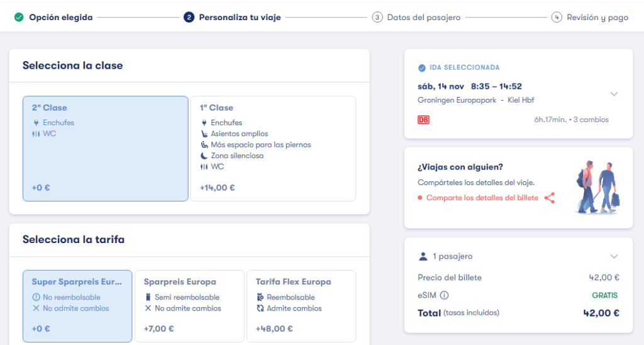Screen dimensions: 644x345
Task: Select the 1ª Clase option card
Action: 273,149
